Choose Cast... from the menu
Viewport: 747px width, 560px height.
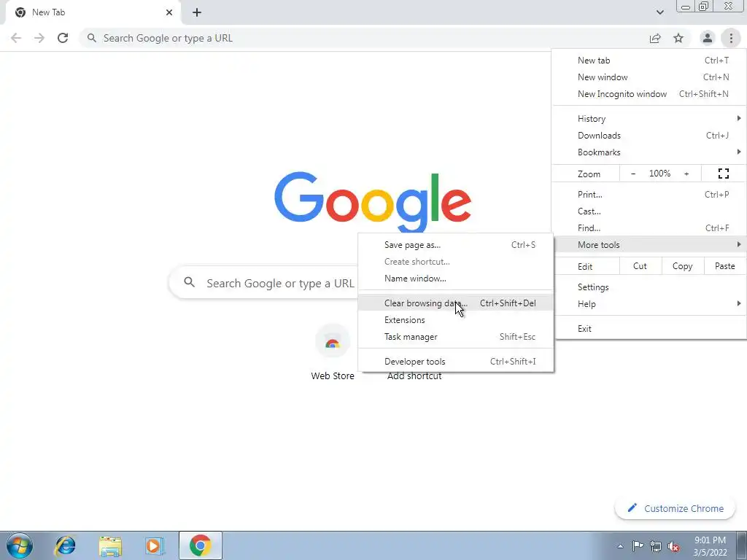(649, 211)
